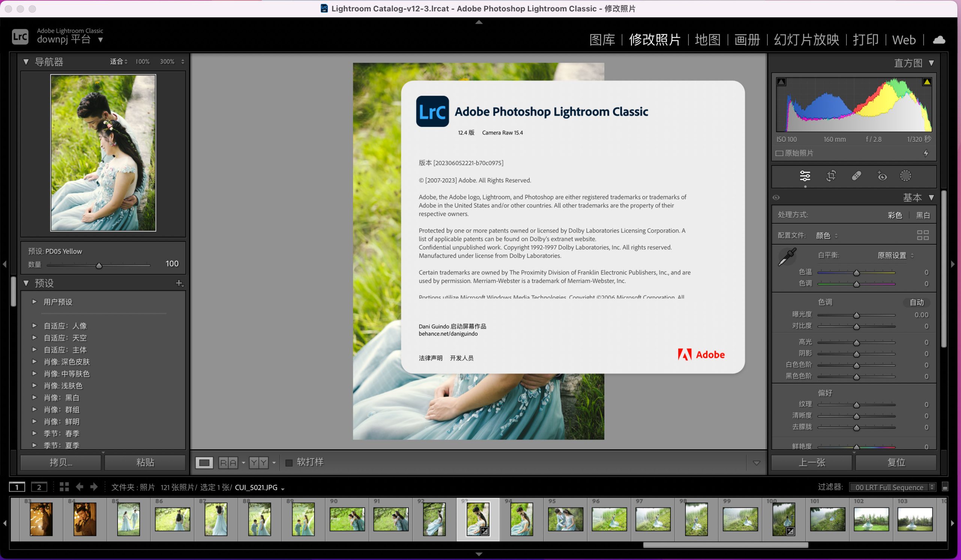Click the Edit sliders icon
The width and height of the screenshot is (961, 560).
805,176
